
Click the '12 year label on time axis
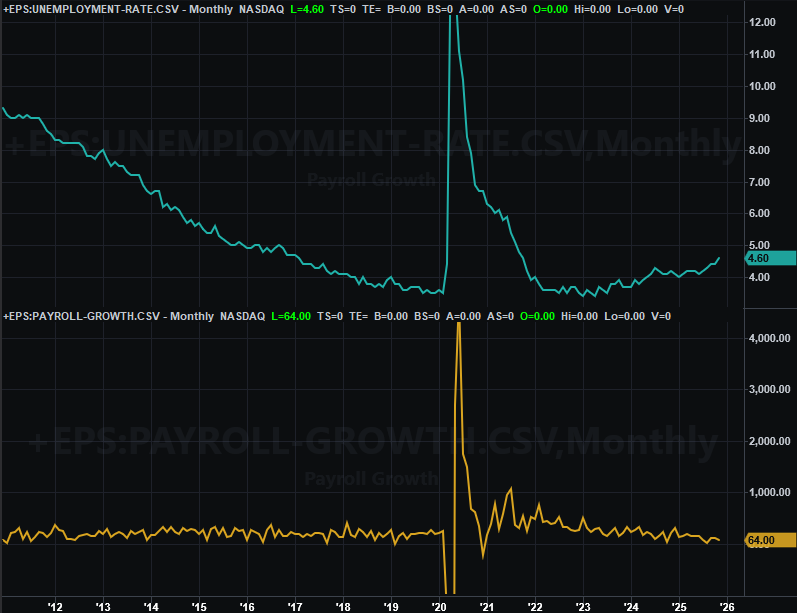point(55,606)
